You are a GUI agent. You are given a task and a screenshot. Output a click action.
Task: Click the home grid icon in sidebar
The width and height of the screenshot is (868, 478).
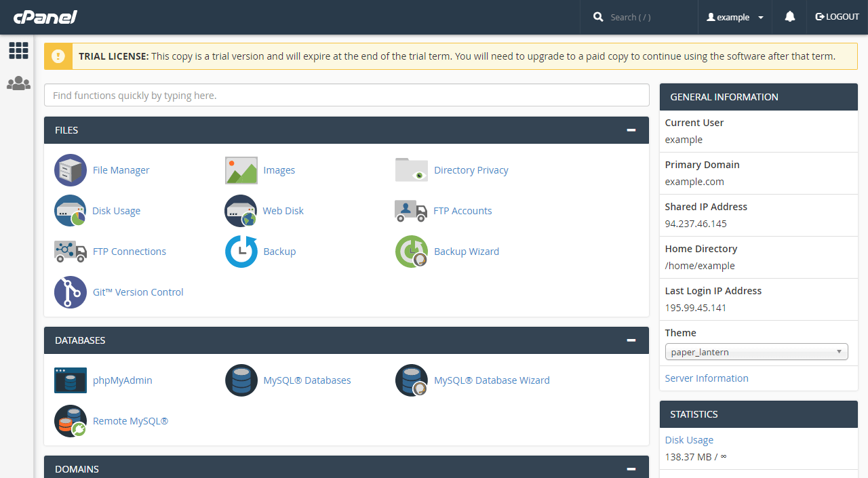point(18,50)
